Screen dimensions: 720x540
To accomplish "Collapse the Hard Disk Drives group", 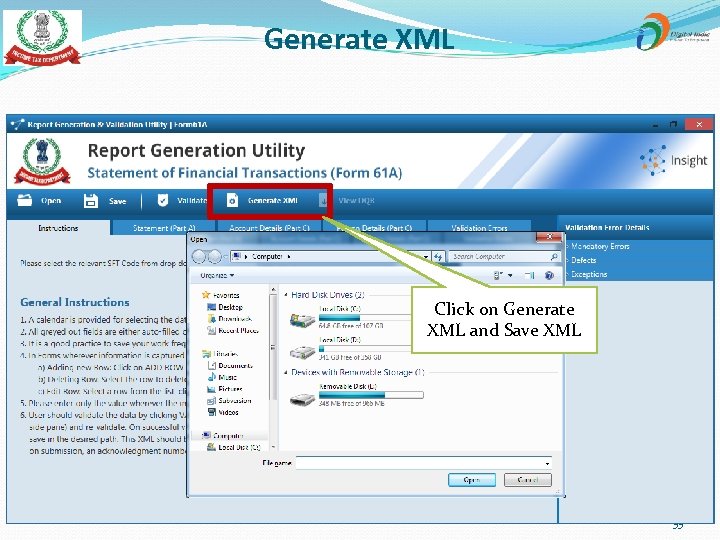I will [x=286, y=295].
